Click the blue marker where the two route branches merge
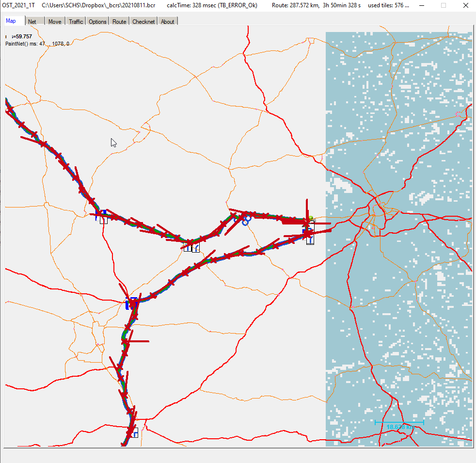Image resolution: width=476 pixels, height=463 pixels. point(129,304)
